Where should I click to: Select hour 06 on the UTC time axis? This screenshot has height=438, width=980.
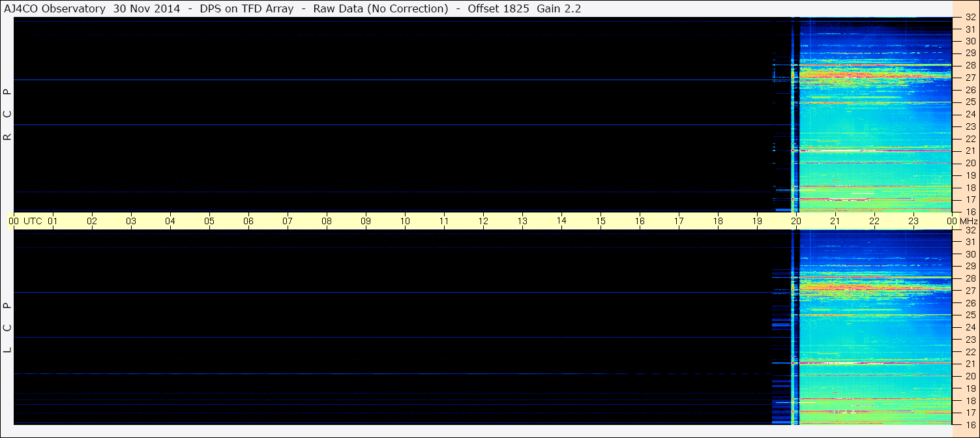(248, 221)
